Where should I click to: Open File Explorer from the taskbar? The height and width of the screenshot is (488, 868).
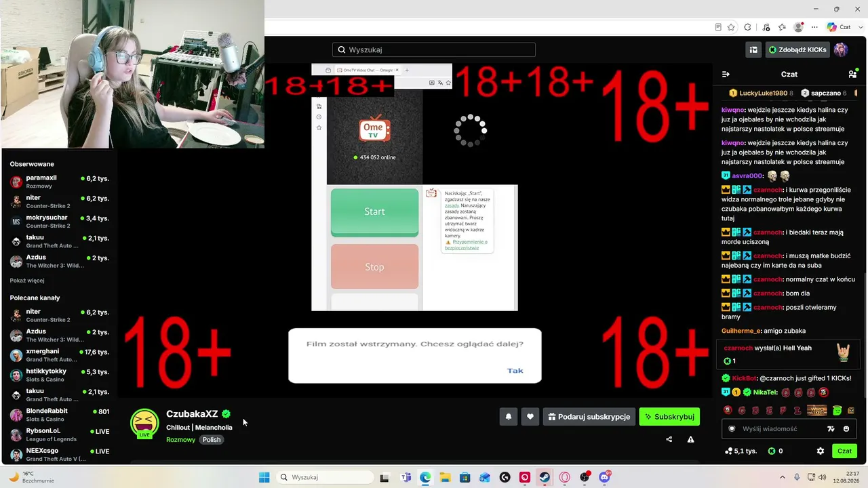pos(445,477)
